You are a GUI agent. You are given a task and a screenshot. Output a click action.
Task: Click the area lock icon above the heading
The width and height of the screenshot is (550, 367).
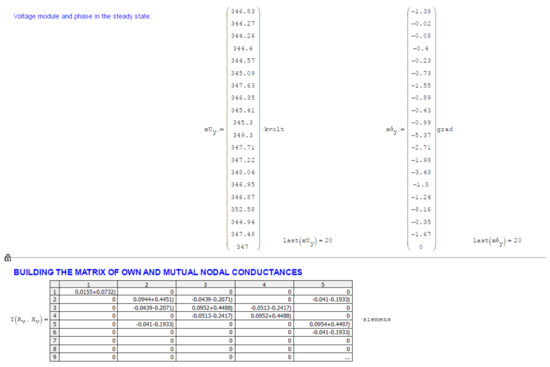coord(8,258)
